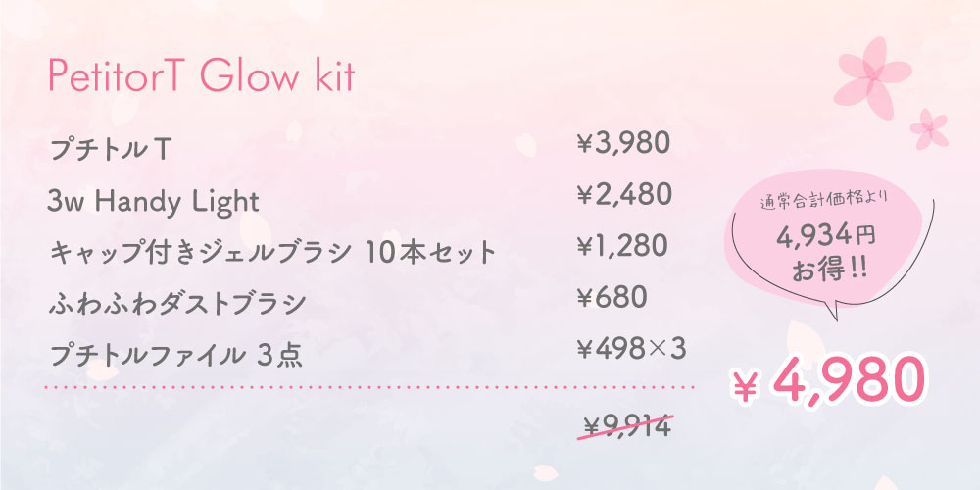Select the 3w Handy Light item
980x490 pixels.
pyautogui.click(x=153, y=202)
